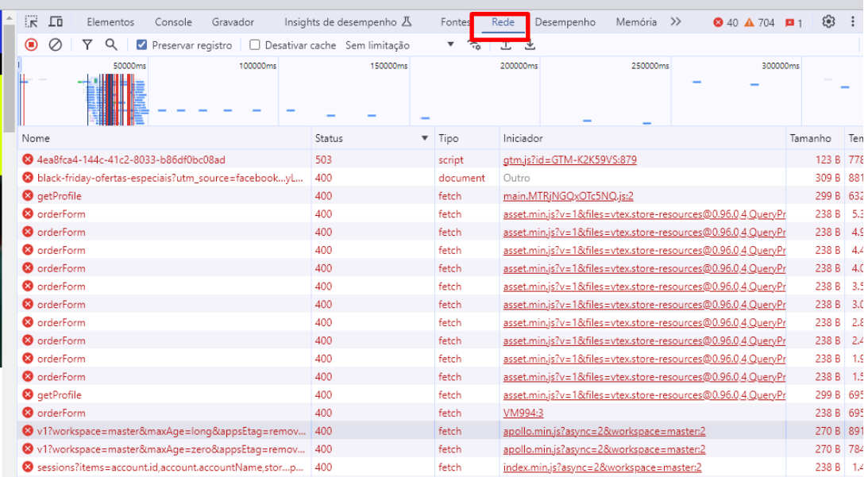Click the network conditions gear icon

475,46
